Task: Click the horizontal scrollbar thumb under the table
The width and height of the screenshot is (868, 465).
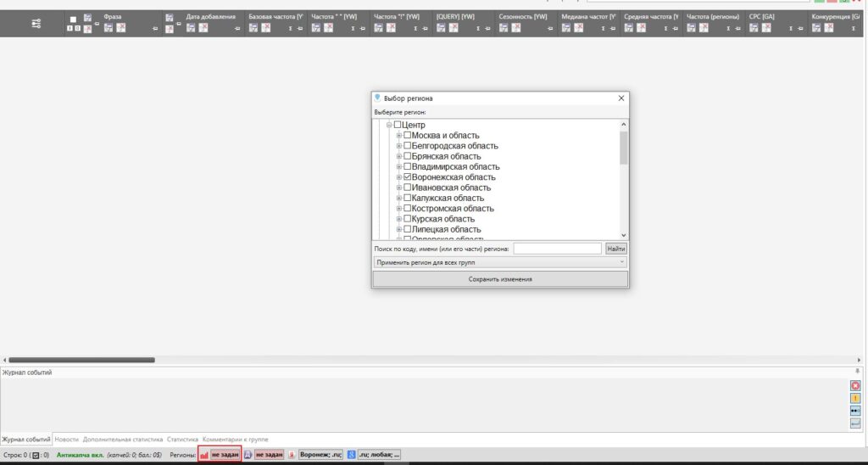Action: coord(81,360)
